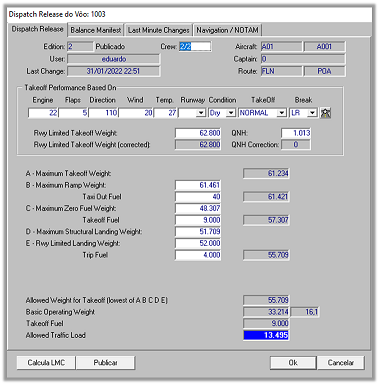Image resolution: width=379 pixels, height=385 pixels.
Task: Click the computed value 61.421
Action: point(266,197)
